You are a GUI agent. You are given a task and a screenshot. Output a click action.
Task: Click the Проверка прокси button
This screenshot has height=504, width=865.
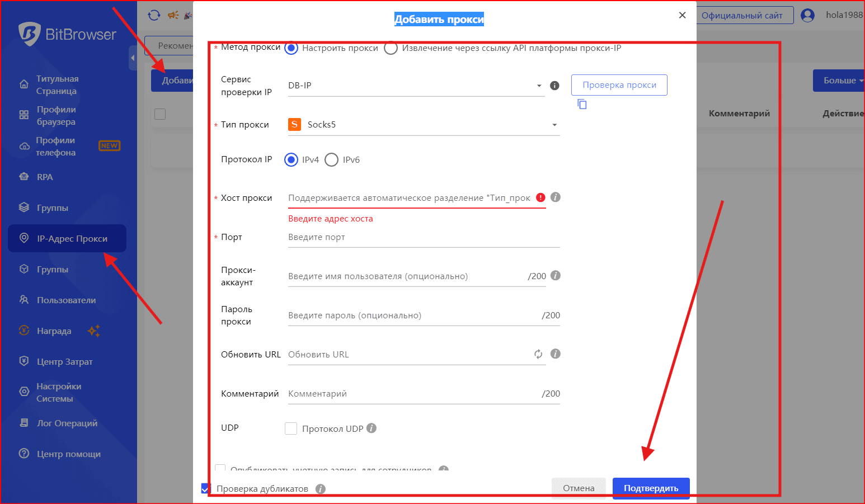(x=619, y=85)
